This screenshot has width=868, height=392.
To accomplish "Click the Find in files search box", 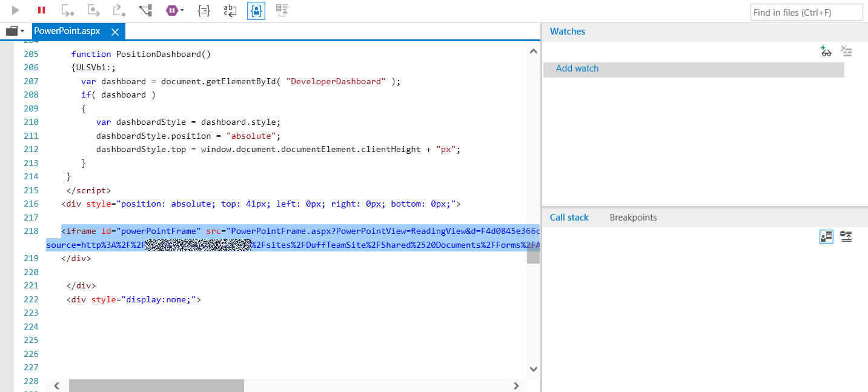I will [x=806, y=12].
